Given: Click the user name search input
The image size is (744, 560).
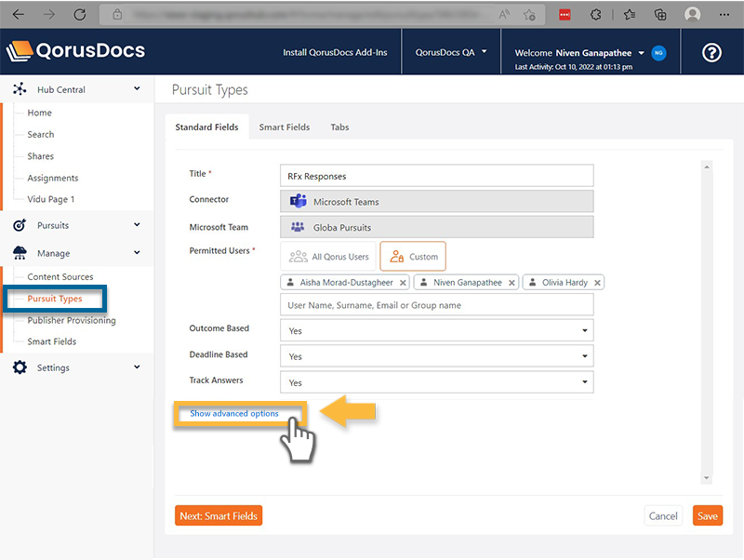Looking at the screenshot, I should click(x=436, y=305).
